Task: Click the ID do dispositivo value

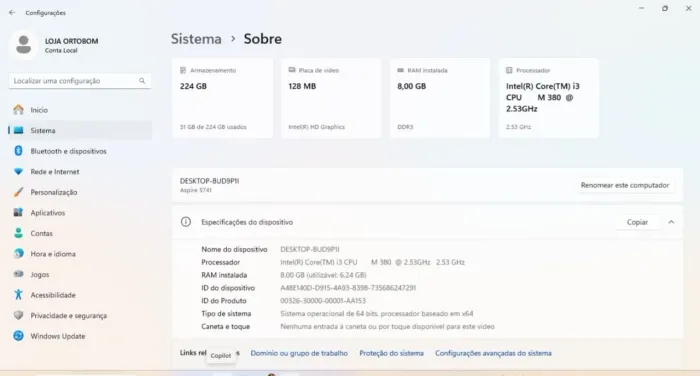Action: (348, 288)
